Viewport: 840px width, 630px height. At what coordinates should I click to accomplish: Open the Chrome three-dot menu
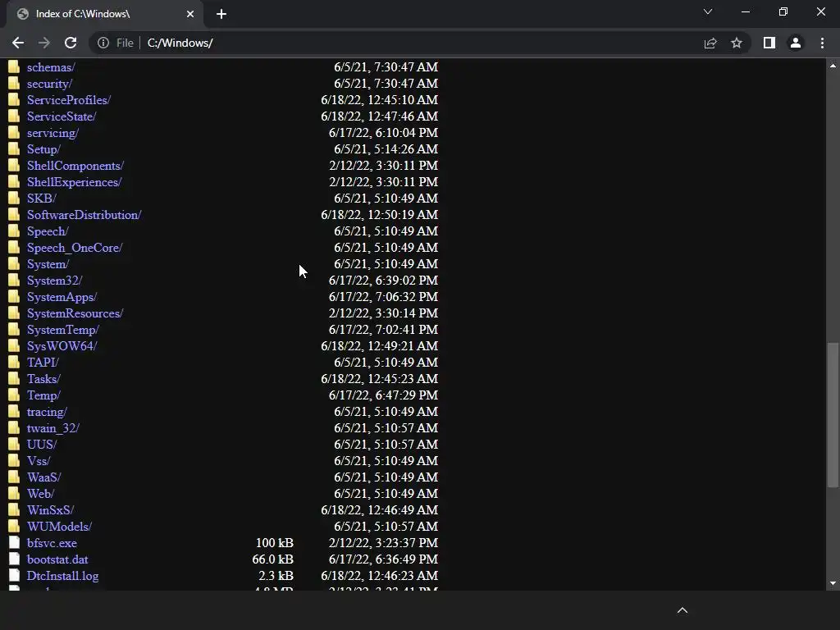click(x=822, y=43)
